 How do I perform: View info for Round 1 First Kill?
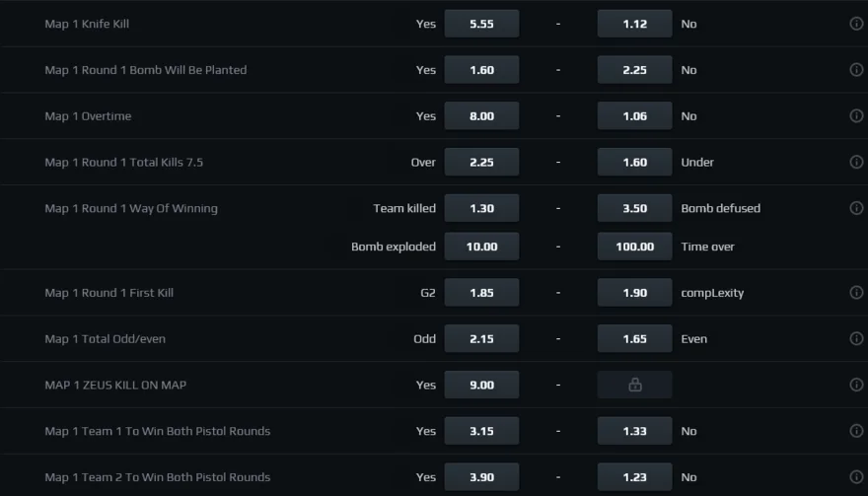[856, 292]
